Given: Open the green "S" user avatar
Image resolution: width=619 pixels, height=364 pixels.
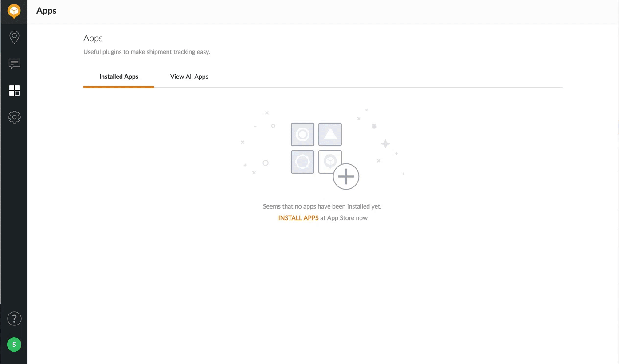Looking at the screenshot, I should click(14, 344).
